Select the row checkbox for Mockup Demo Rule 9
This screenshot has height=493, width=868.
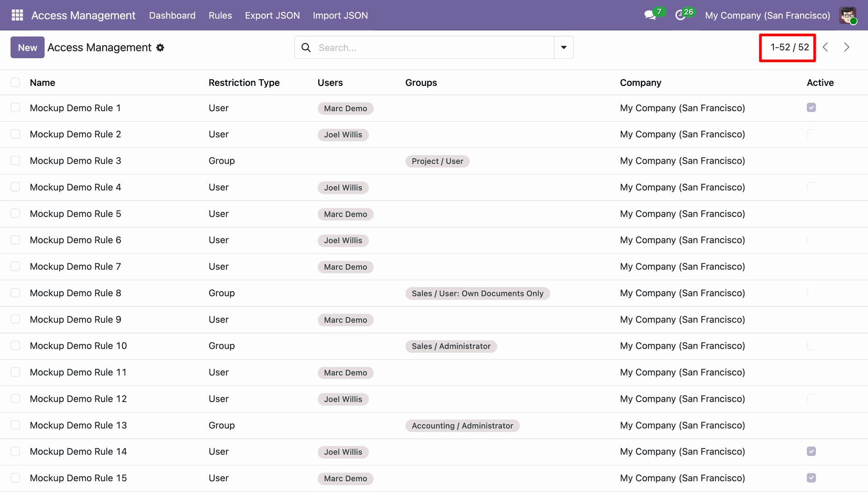(15, 319)
